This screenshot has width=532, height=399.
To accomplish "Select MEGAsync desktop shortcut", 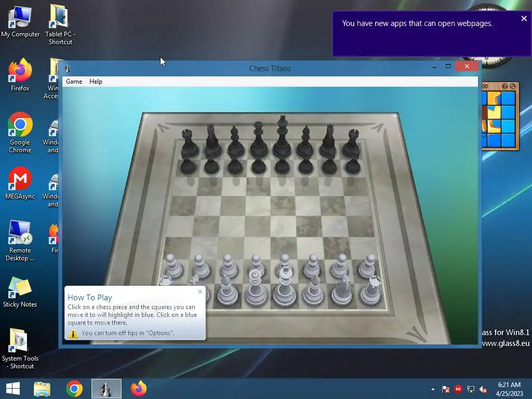I will point(20,183).
